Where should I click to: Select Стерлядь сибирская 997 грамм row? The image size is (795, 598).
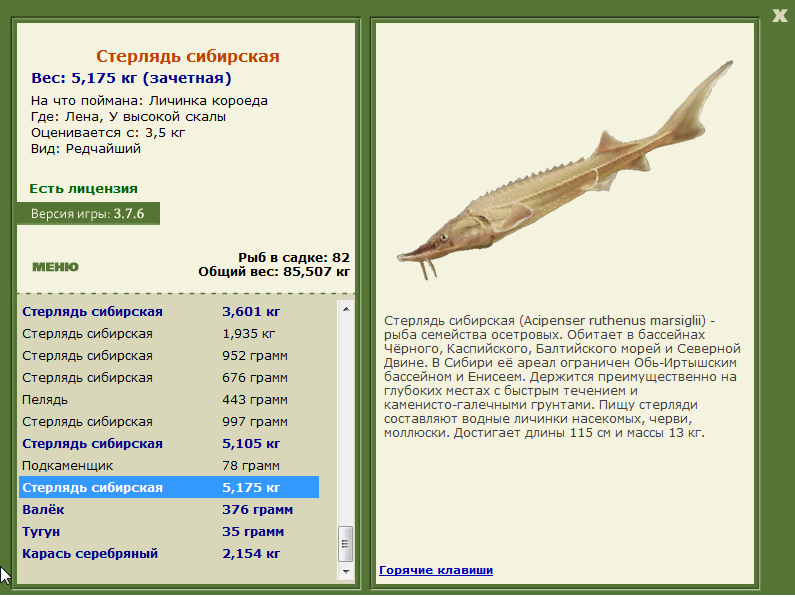[x=169, y=421]
